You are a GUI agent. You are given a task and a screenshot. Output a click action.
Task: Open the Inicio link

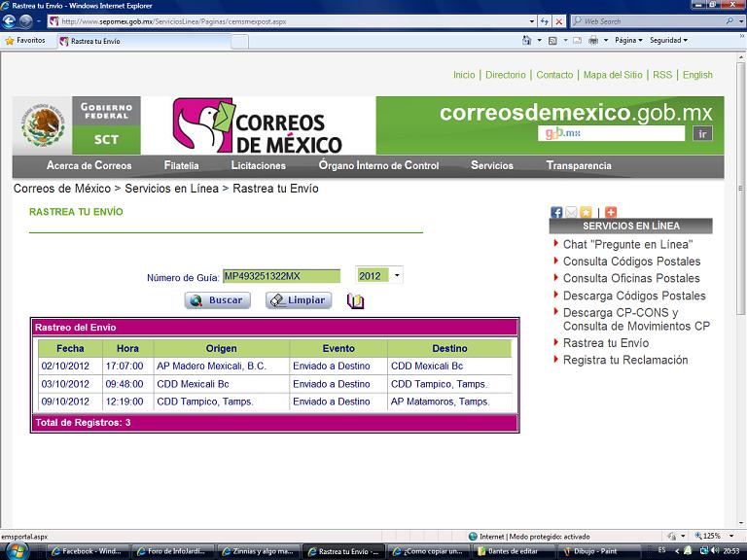[x=464, y=75]
